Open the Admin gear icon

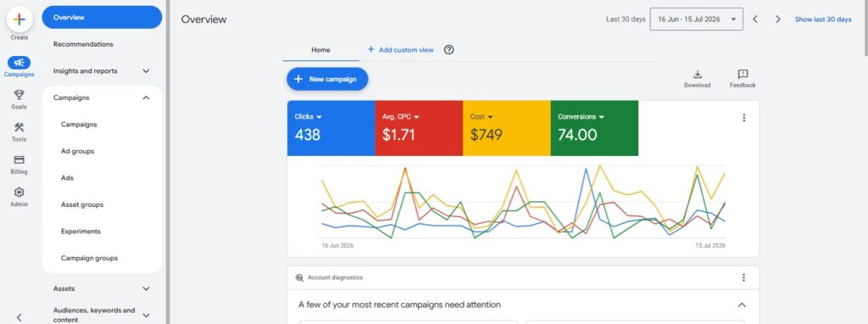pos(19,193)
